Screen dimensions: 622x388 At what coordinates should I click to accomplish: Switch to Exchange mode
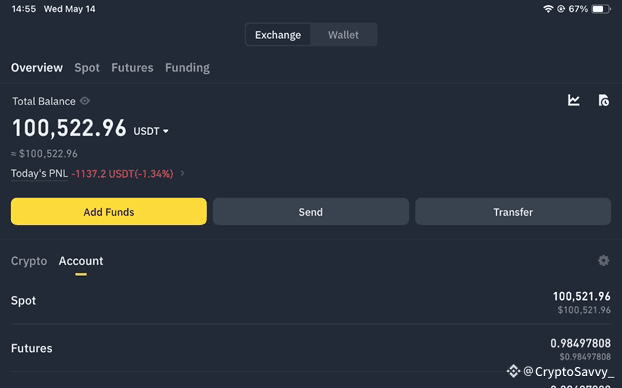[278, 35]
